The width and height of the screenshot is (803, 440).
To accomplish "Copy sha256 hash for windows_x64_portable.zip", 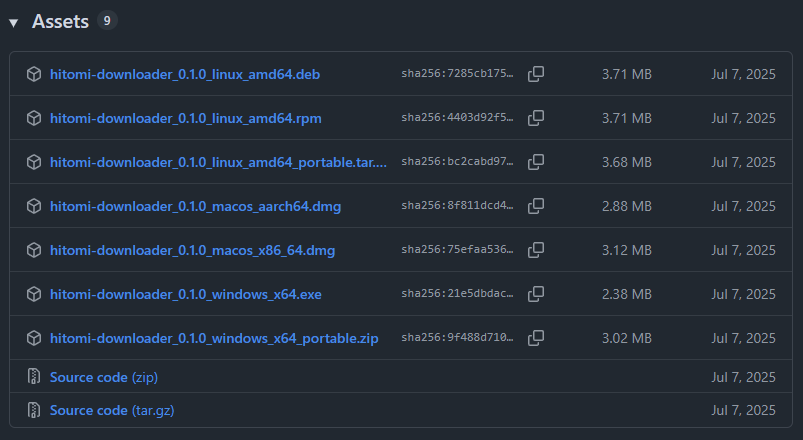I will pos(536,338).
